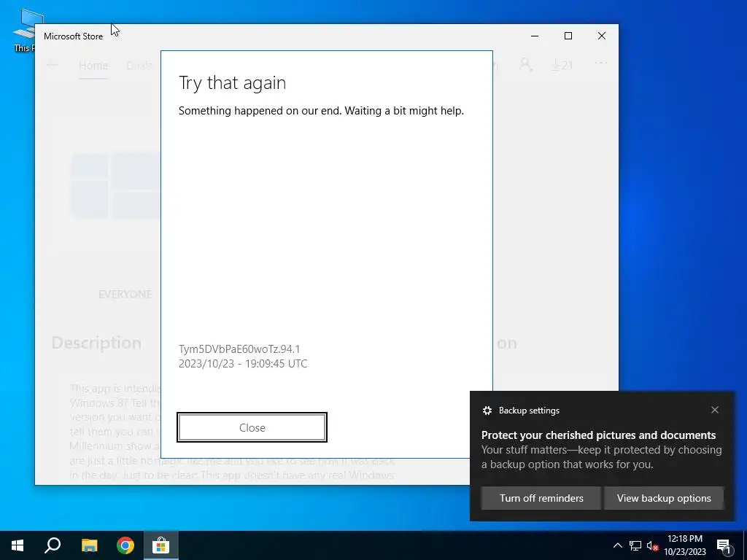Close the "Try that again" error dialog

pos(252,427)
